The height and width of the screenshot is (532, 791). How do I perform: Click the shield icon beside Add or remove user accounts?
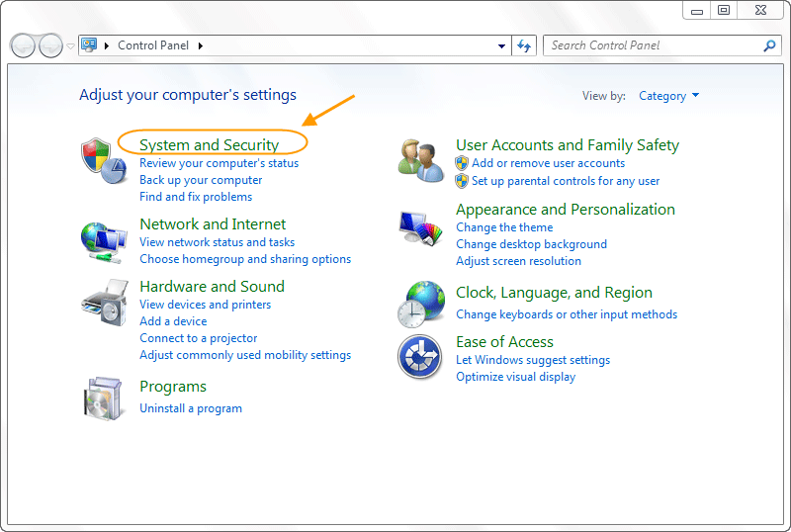[462, 163]
